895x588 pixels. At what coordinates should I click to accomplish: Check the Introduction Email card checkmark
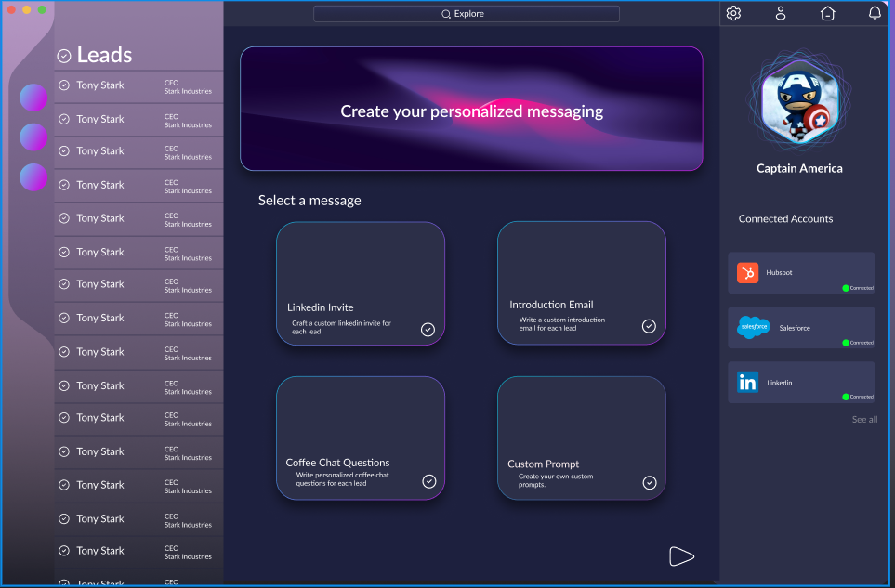pyautogui.click(x=649, y=326)
